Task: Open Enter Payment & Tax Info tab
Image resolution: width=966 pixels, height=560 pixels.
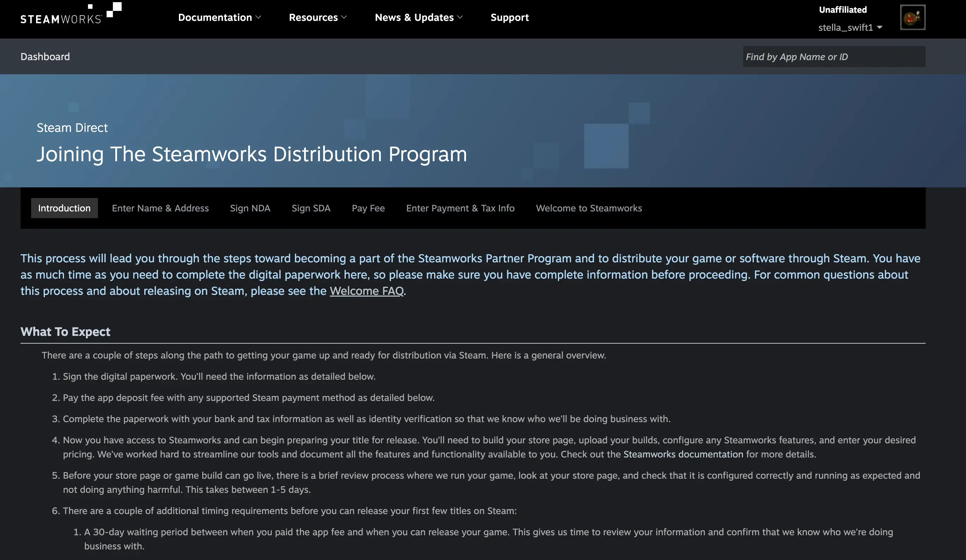Action: (460, 208)
